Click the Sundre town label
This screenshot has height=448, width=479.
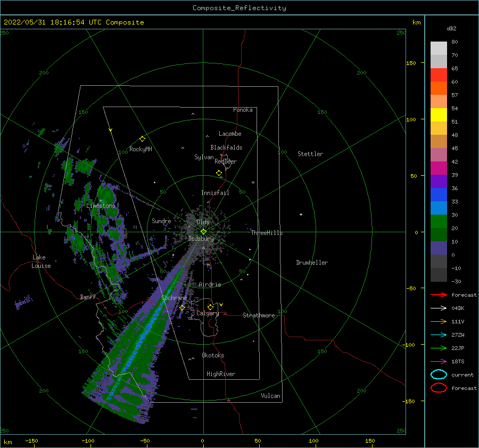161,221
